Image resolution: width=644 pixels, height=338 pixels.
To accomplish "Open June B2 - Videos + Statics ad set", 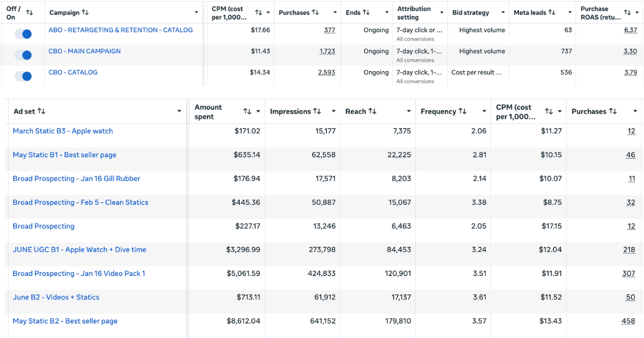I will click(x=56, y=298).
